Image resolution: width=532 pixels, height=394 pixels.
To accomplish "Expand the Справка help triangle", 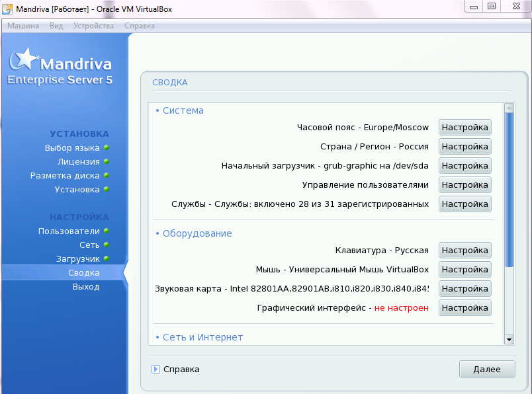I will (x=155, y=369).
